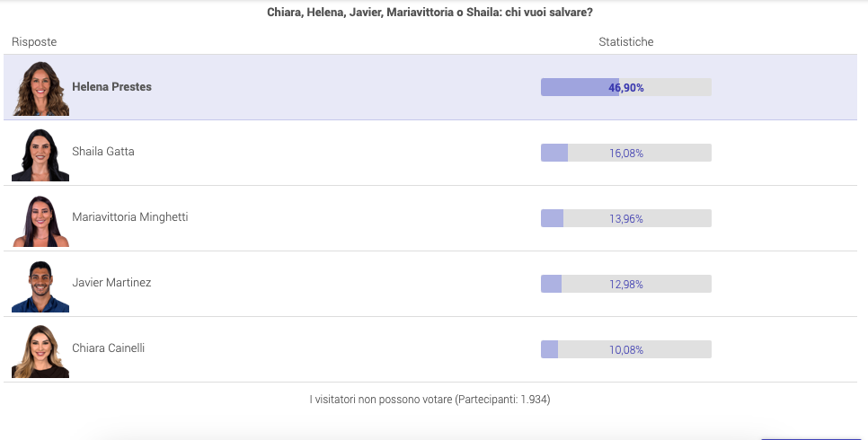The height and width of the screenshot is (440, 868).
Task: Click the highlighted Helena Prestes row background
Action: click(430, 87)
